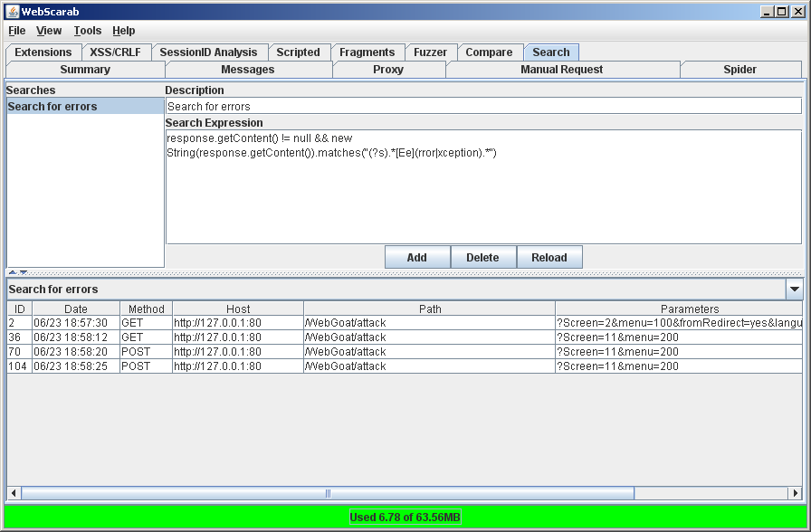Click the Java icon in the title bar
The height and width of the screenshot is (532, 811).
tap(12, 11)
